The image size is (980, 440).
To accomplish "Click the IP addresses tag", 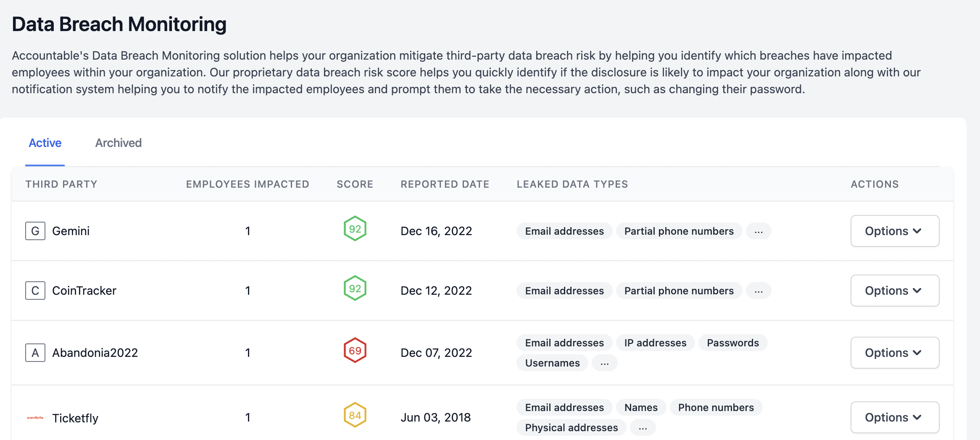I will coord(656,343).
